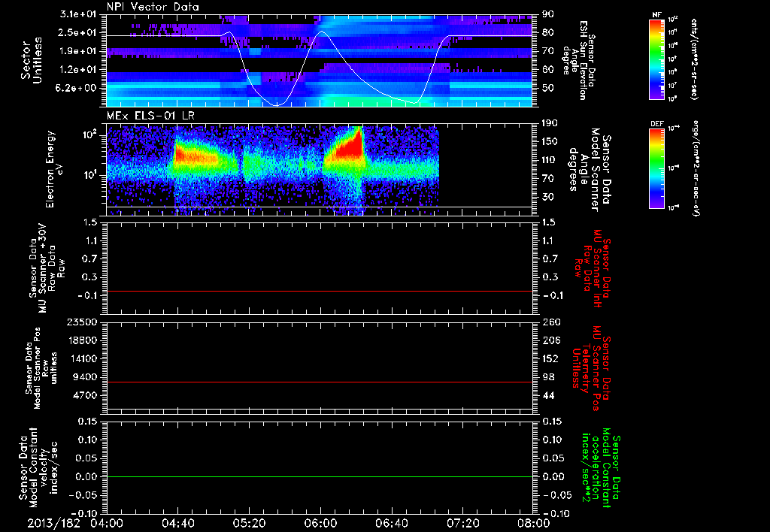This screenshot has width=770, height=532.
Task: Click the green Model Constant acceleration label
Action: [602, 469]
